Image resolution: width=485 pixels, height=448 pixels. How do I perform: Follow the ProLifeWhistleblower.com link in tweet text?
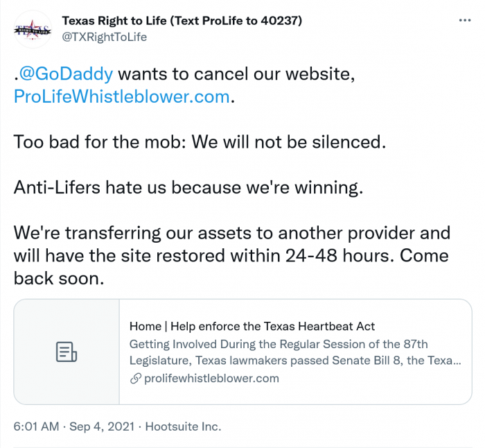[x=121, y=96]
